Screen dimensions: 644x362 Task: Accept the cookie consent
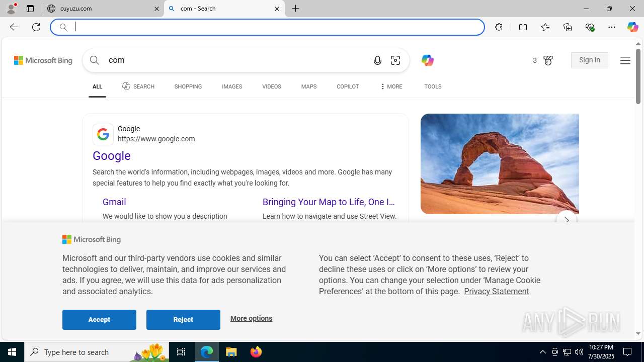pyautogui.click(x=99, y=320)
